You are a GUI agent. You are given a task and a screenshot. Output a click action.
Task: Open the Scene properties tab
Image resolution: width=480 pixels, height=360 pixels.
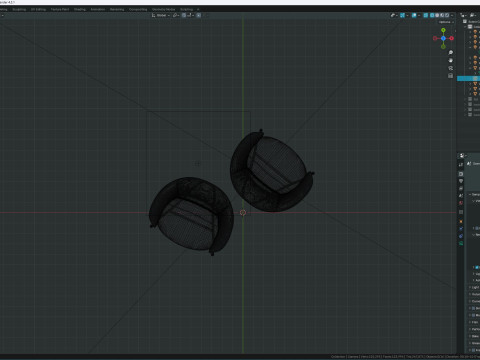point(461,195)
